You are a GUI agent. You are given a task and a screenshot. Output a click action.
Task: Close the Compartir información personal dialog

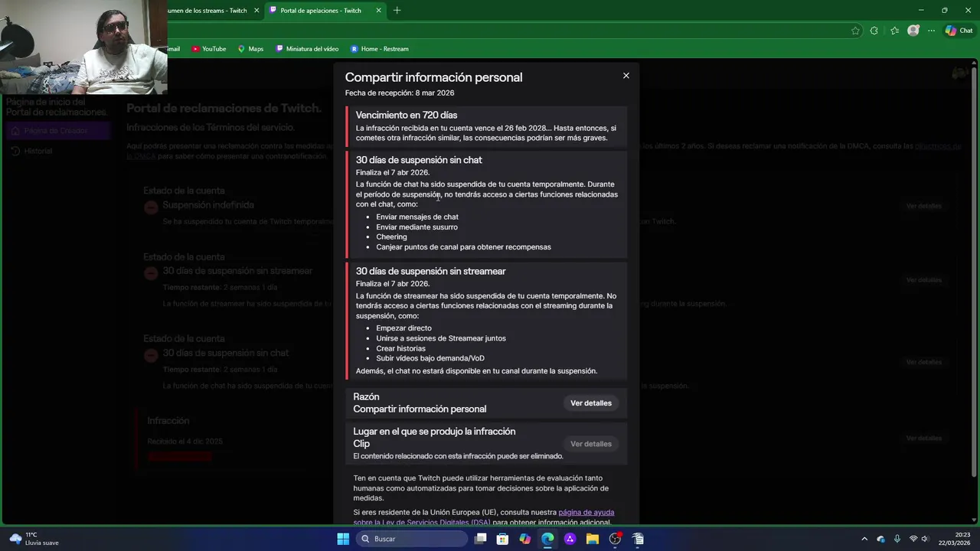click(x=626, y=76)
